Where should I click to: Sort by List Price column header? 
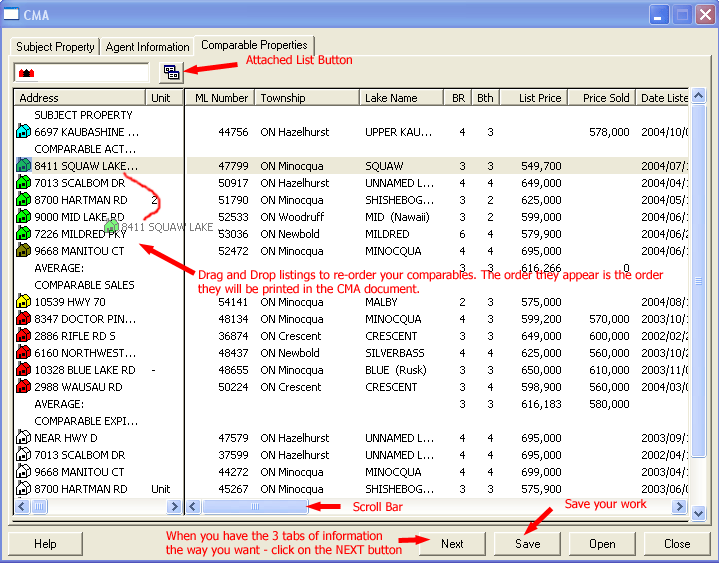(x=539, y=98)
